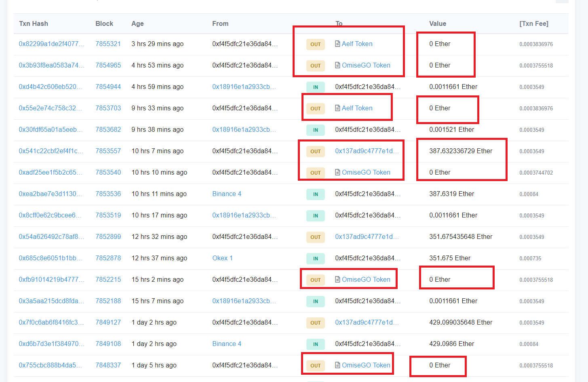Open transaction hash 0x8cff0e62c9bcee6…

(x=50, y=215)
